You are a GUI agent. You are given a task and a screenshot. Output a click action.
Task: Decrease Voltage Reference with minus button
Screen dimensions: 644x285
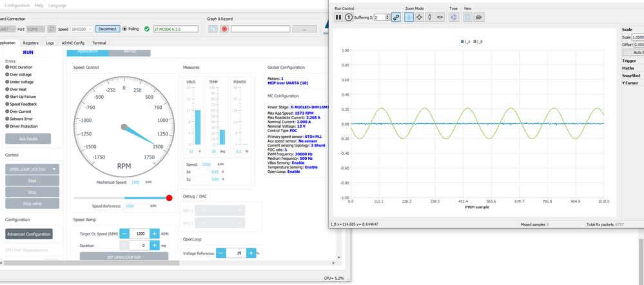[221, 253]
